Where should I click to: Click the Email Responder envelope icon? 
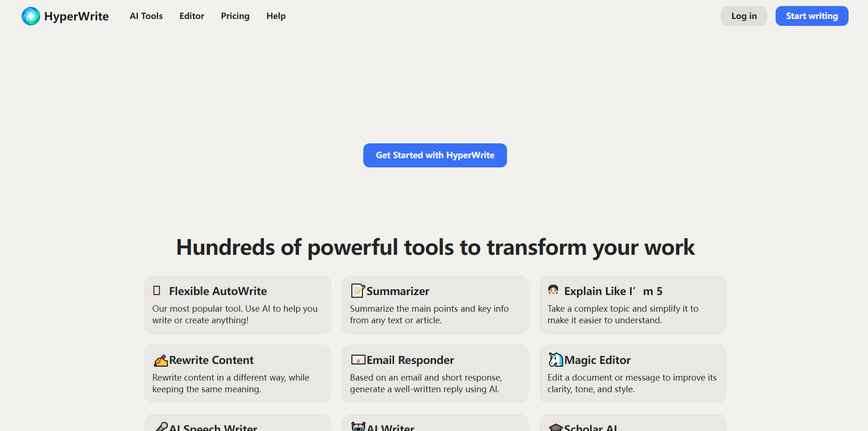[358, 359]
